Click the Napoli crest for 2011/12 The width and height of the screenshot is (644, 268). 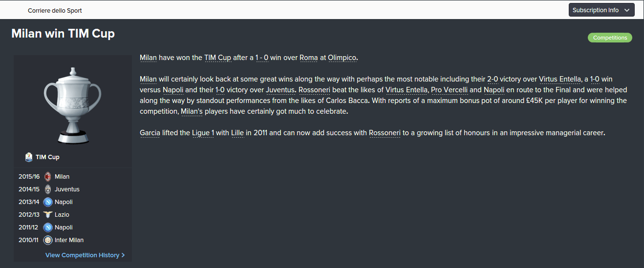click(47, 227)
